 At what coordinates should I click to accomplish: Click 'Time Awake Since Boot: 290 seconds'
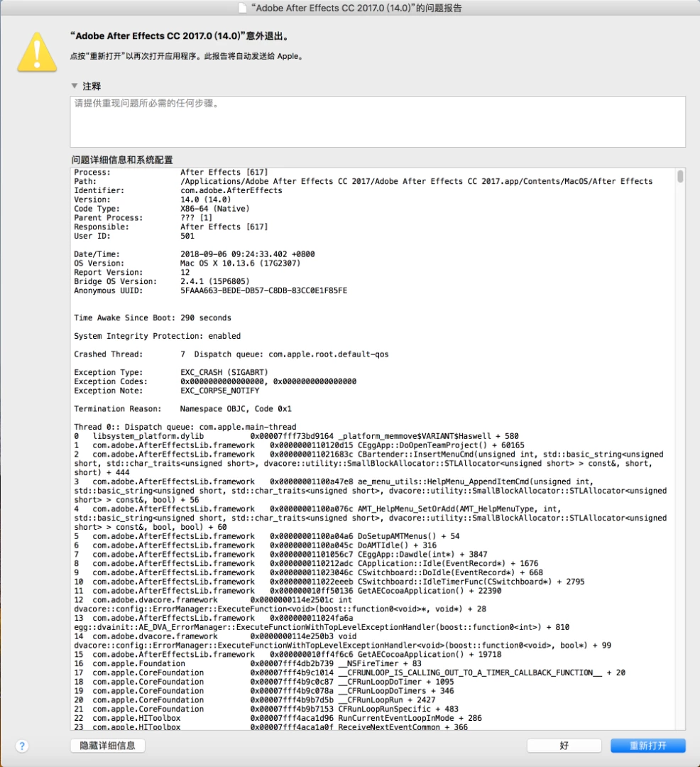point(153,317)
